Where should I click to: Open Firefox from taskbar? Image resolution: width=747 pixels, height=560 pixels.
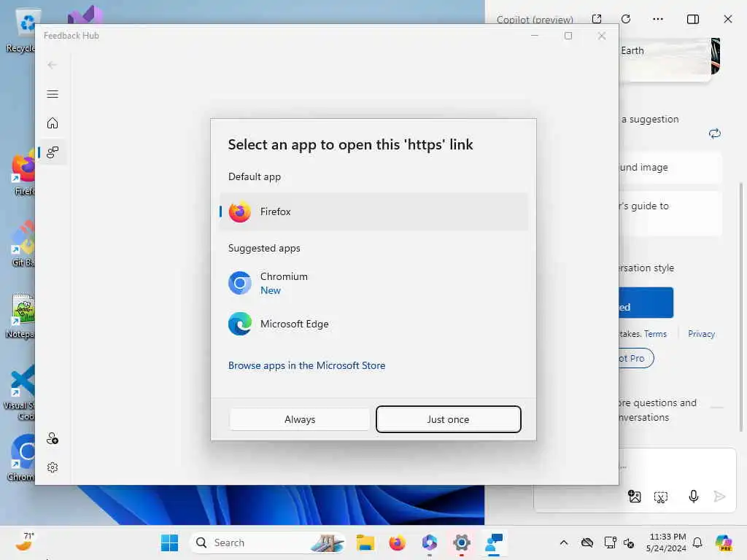[x=397, y=542]
